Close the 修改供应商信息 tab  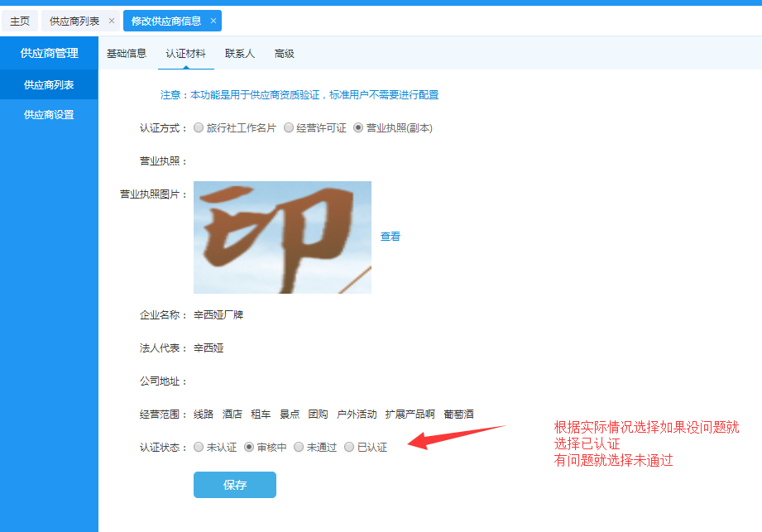point(213,21)
